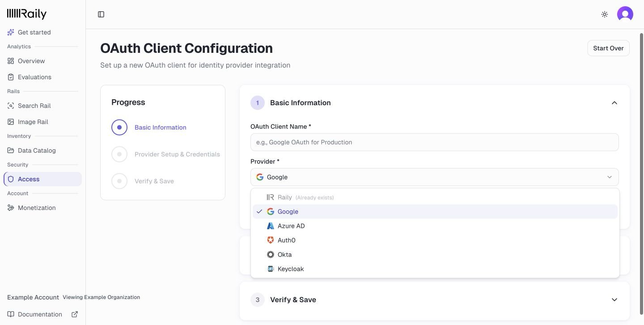Click the Monetization icon
Image resolution: width=644 pixels, height=325 pixels.
pyautogui.click(x=11, y=208)
